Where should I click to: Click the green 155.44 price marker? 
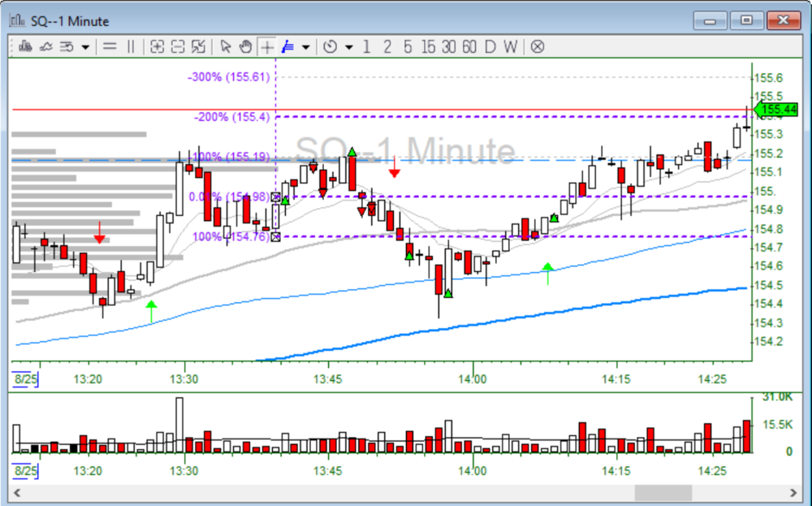click(777, 110)
